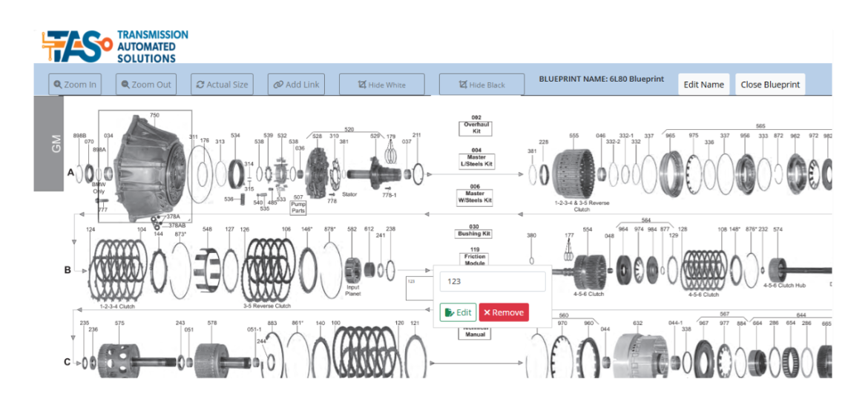Click the 507 Pump Parts label box
868x408 pixels.
[x=298, y=205]
